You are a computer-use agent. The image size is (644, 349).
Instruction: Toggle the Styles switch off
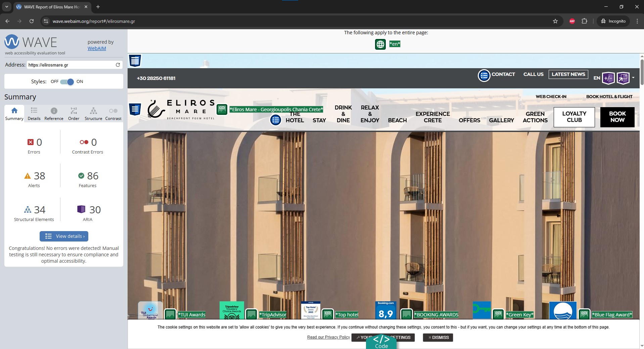tap(67, 82)
